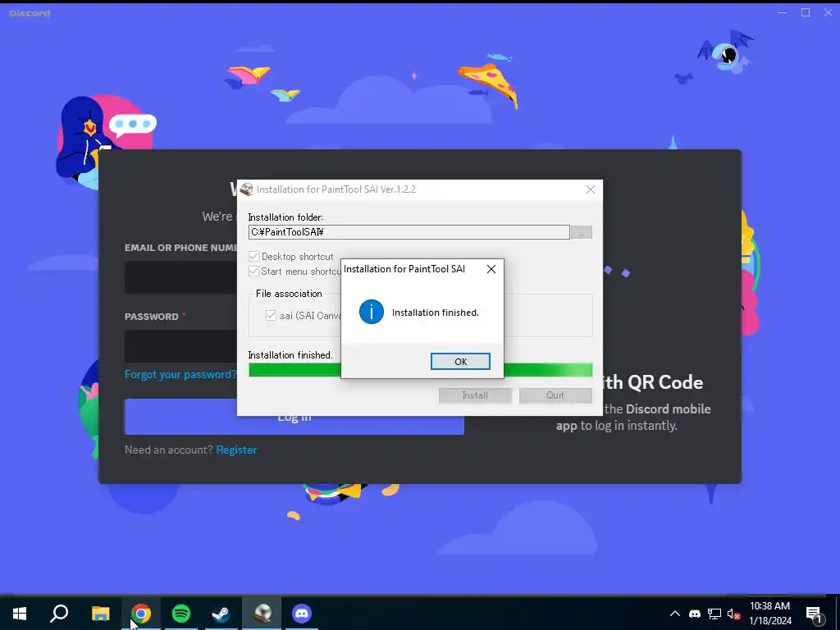Browse for installation folder with ellipsis button
This screenshot has width=840, height=630.
click(x=582, y=232)
